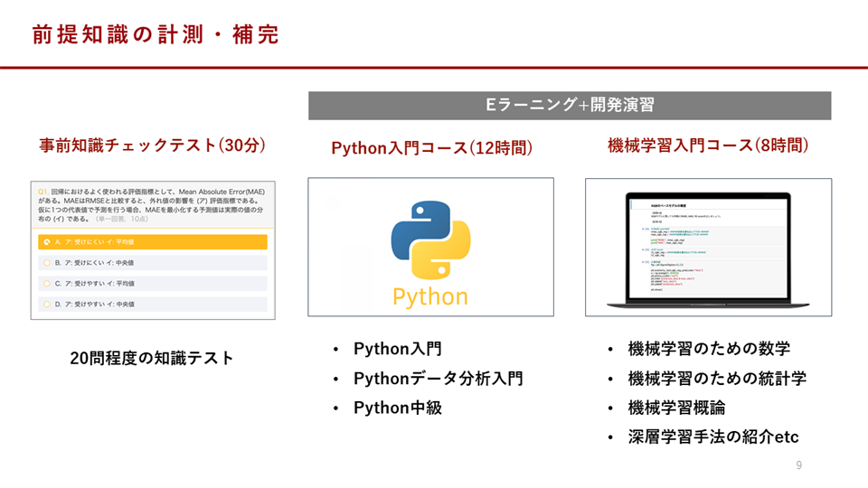Click the Python入門 bullet item
Image resolution: width=868 pixels, height=488 pixels.
point(397,349)
